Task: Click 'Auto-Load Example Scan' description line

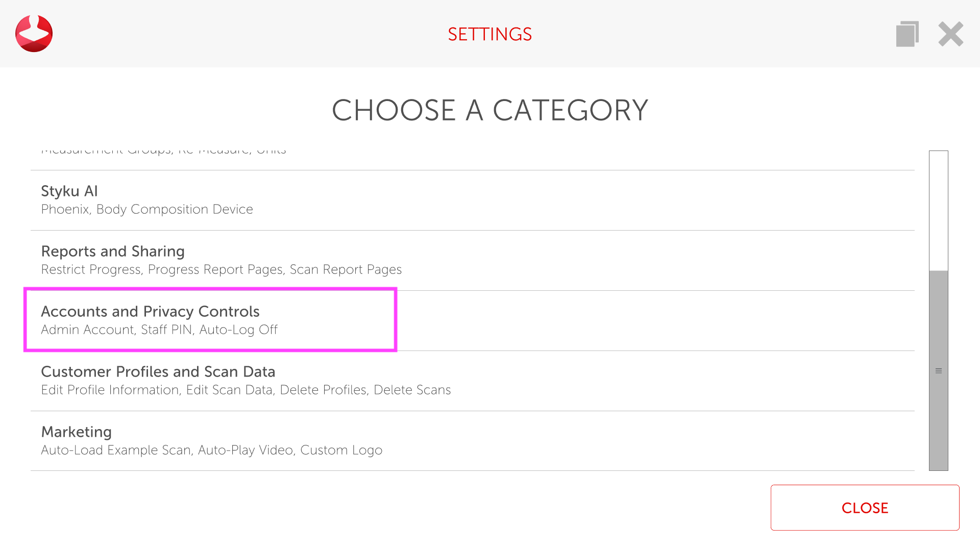Action: click(x=211, y=450)
